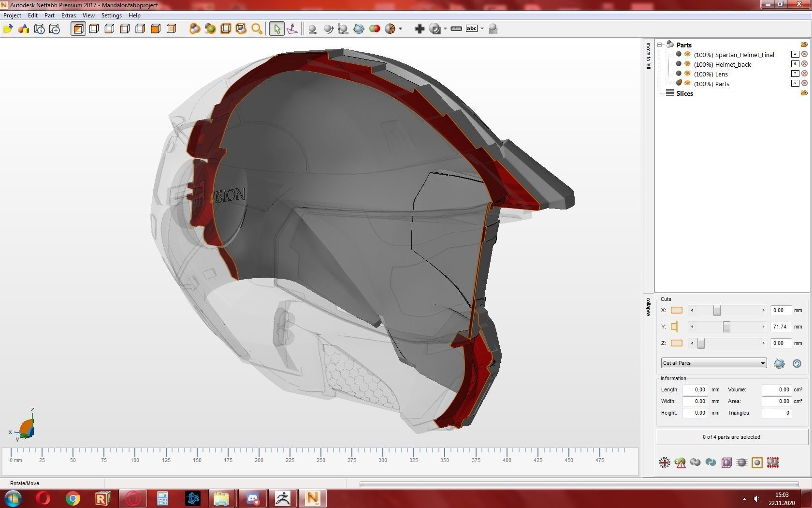This screenshot has height=508, width=812.
Task: Toggle the Y cut plane button
Action: [x=675, y=327]
